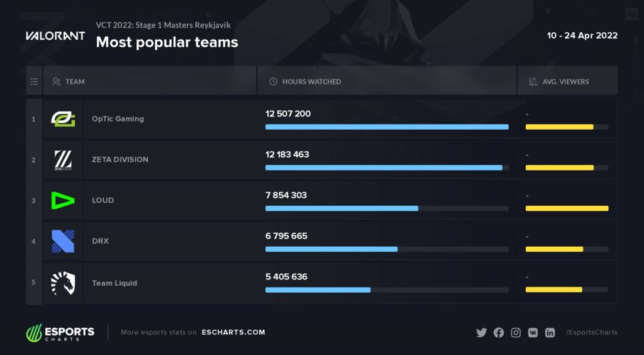644x355 pixels.
Task: Click the list icon in table header
Action: pyautogui.click(x=34, y=82)
